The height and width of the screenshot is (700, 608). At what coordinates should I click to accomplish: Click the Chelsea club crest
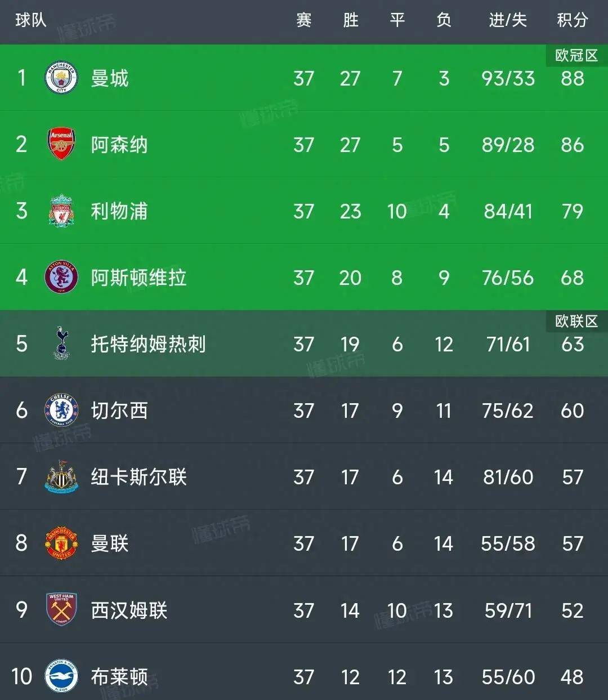[61, 410]
